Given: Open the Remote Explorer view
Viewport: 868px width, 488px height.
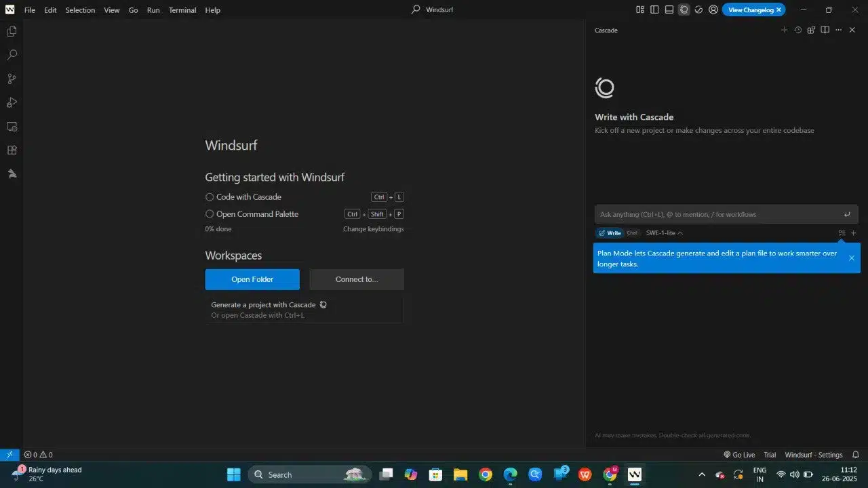Looking at the screenshot, I should [x=12, y=126].
